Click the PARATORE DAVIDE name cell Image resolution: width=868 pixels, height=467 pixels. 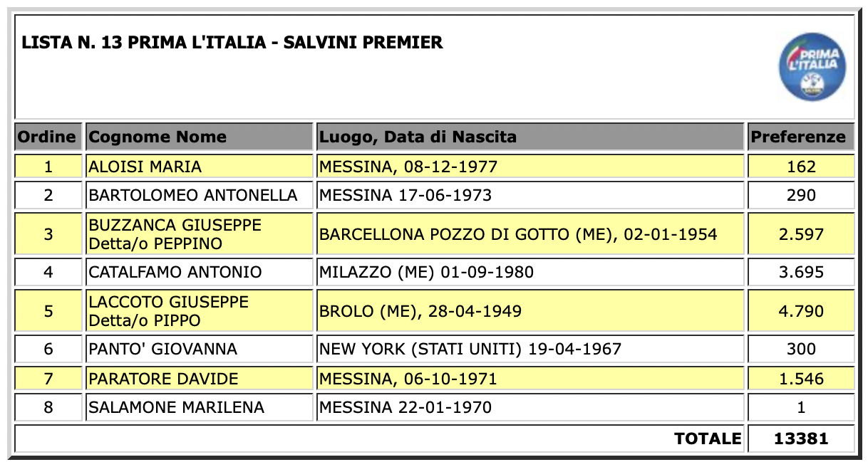200,379
